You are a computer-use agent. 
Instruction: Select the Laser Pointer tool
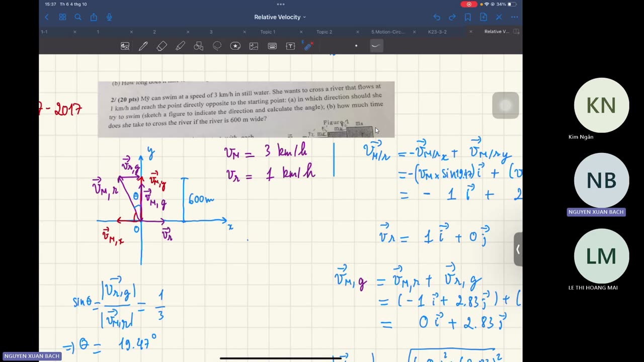pos(309,46)
